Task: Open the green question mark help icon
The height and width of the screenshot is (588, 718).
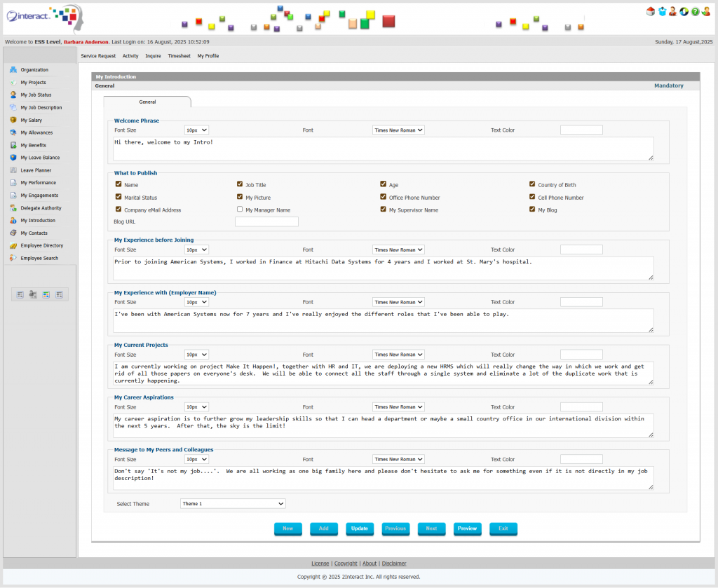Action: (x=695, y=12)
